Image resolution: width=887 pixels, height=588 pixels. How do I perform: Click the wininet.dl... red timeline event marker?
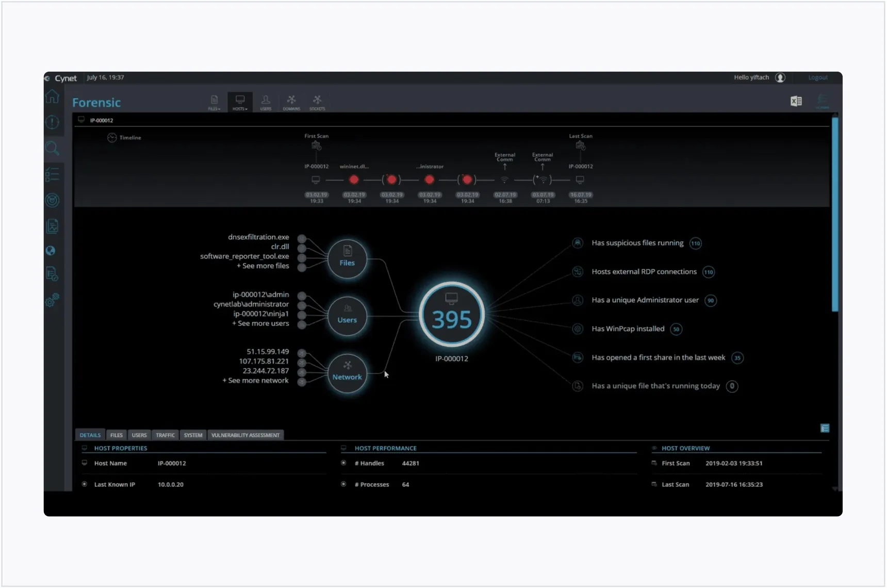pos(354,180)
